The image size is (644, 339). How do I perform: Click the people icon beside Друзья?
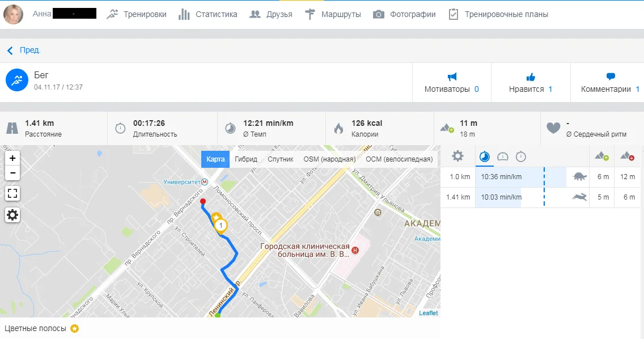(x=255, y=14)
